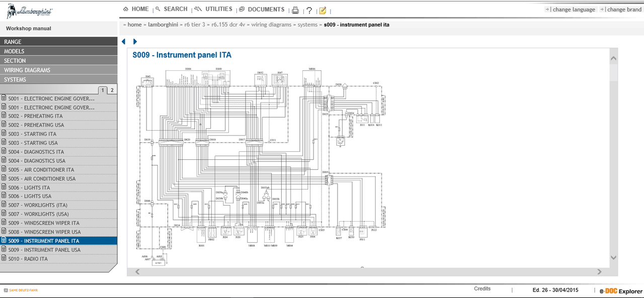Viewport: 644px width, 298px height.
Task: Click document icon beside S005 - AIR CONDITIONER USA
Action: tap(4, 178)
